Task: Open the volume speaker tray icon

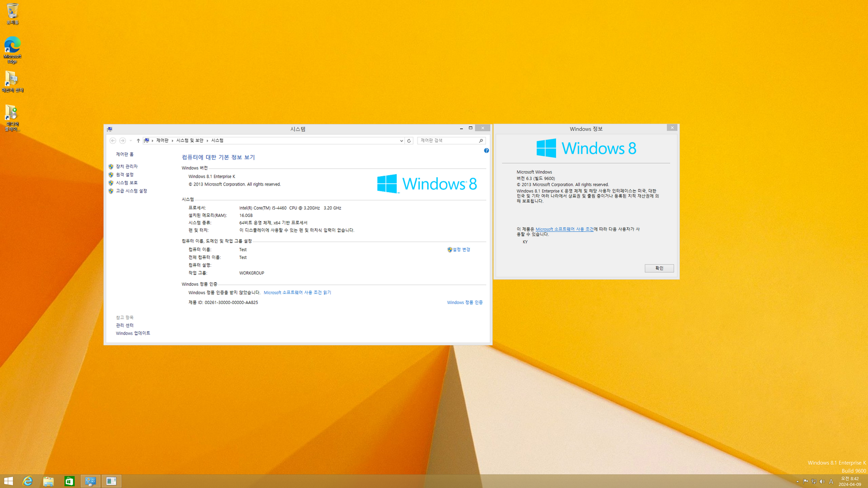Action: [x=822, y=482]
